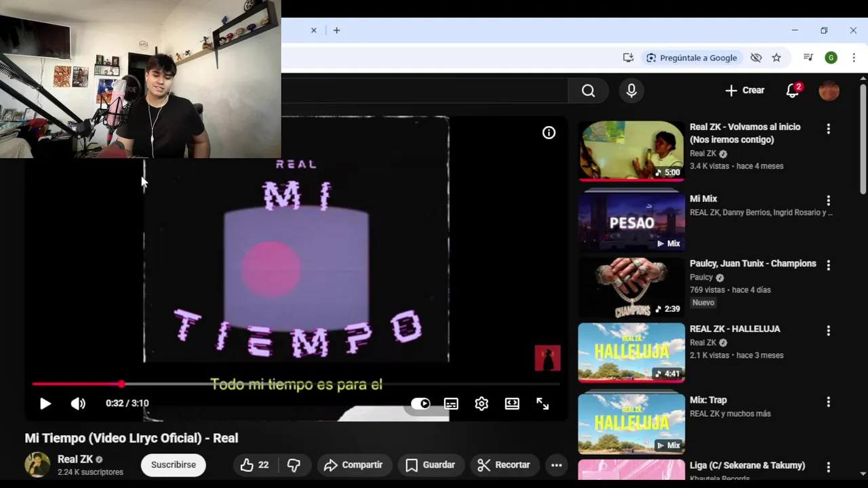The width and height of the screenshot is (868, 488).
Task: Open more actions ellipsis below video
Action: [556, 465]
